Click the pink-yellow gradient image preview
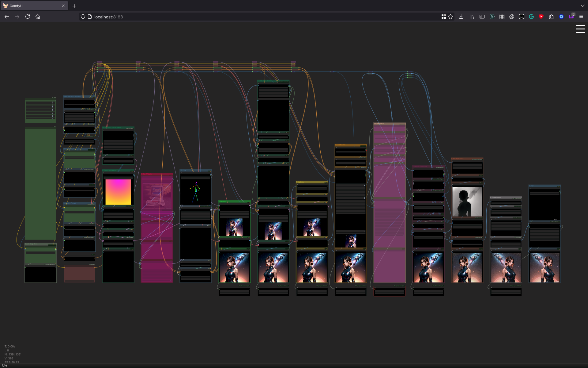 [x=118, y=192]
